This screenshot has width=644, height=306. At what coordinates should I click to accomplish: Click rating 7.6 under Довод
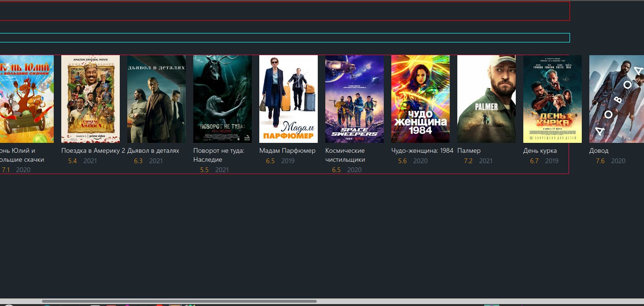pyautogui.click(x=600, y=161)
